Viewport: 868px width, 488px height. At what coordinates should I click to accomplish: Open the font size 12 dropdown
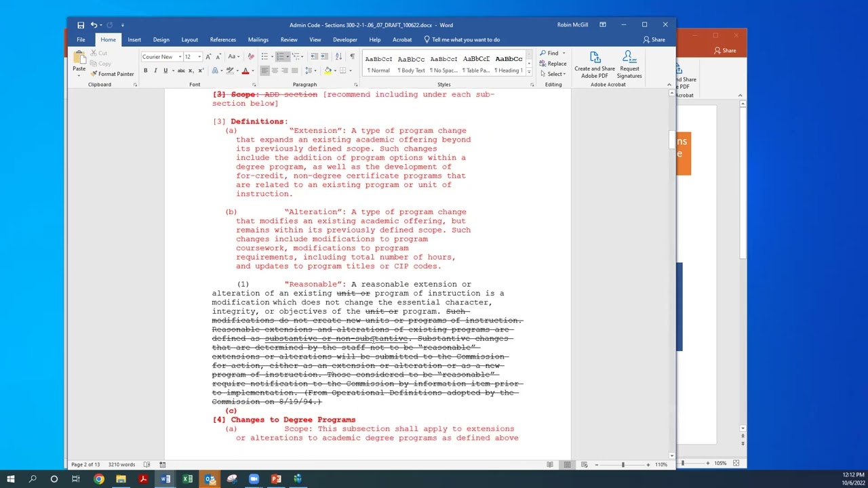pyautogui.click(x=199, y=57)
